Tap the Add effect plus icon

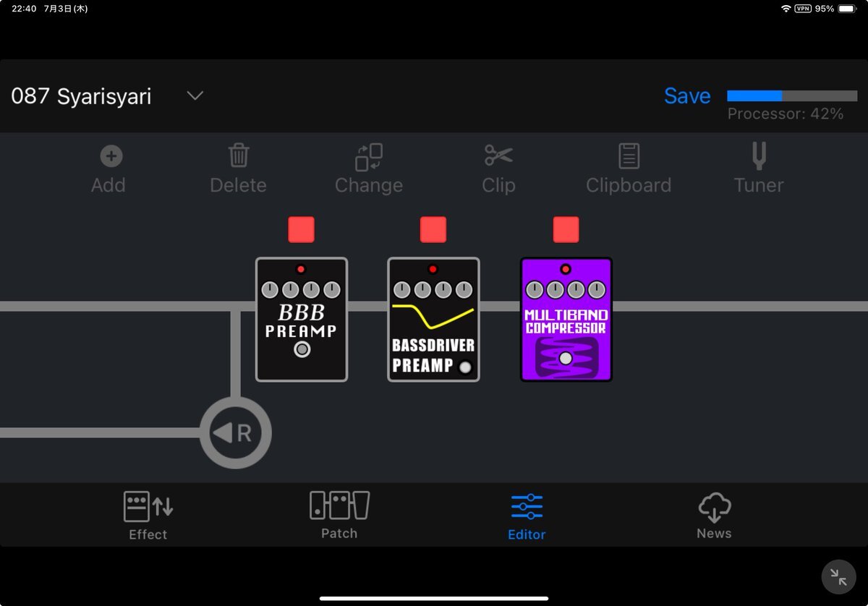111,155
